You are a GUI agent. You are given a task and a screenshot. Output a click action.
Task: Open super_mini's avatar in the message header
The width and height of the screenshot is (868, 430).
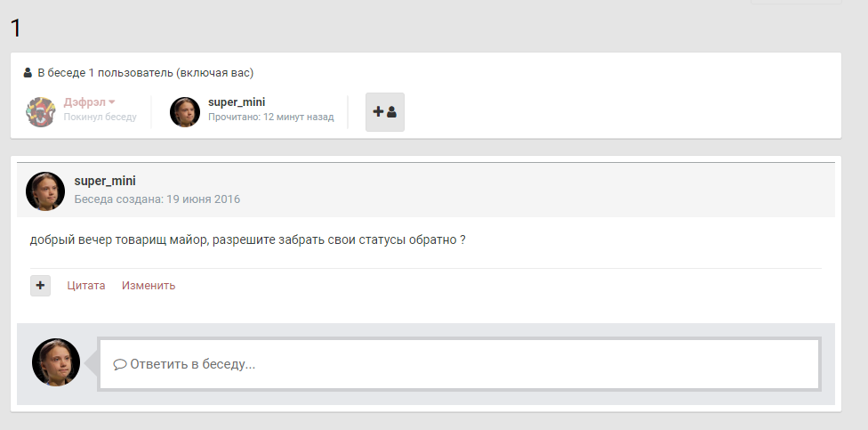45,191
